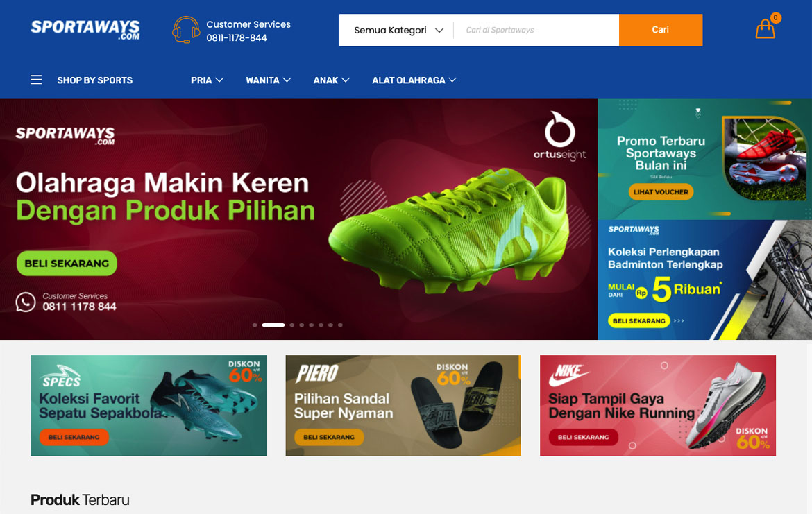Click the LIHAT VOUCHER button

(x=661, y=192)
